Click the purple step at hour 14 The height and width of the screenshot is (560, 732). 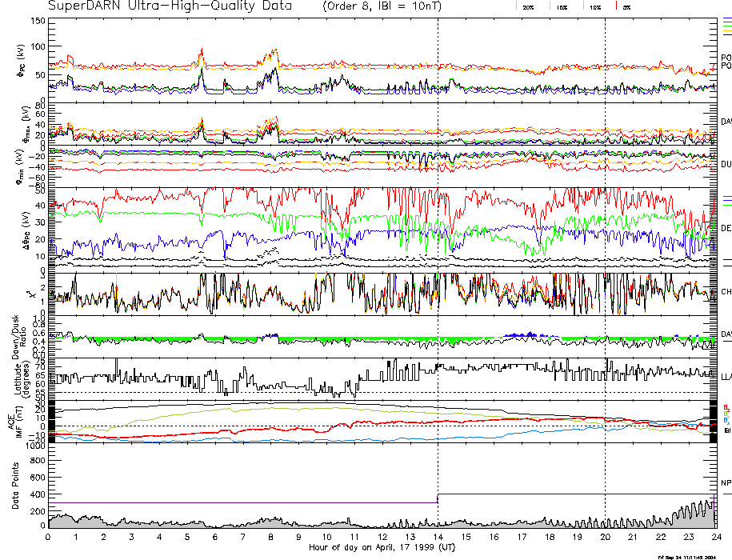pyautogui.click(x=438, y=498)
